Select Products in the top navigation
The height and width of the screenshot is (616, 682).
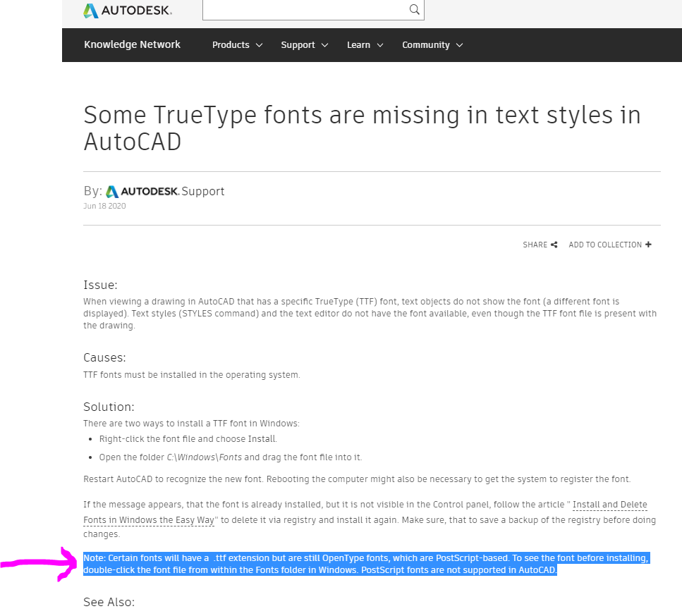coord(231,44)
